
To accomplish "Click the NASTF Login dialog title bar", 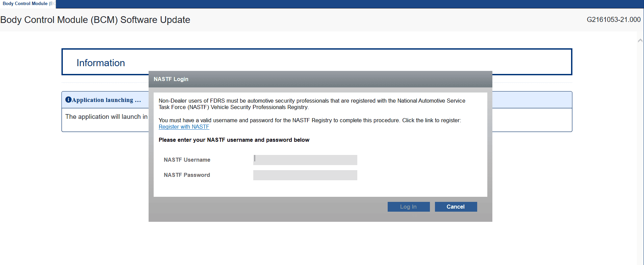I will (320, 79).
